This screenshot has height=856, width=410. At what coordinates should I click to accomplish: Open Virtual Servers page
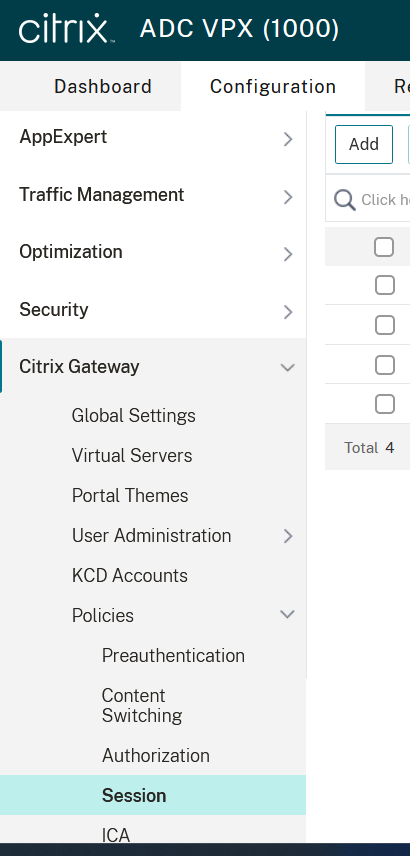click(x=132, y=456)
